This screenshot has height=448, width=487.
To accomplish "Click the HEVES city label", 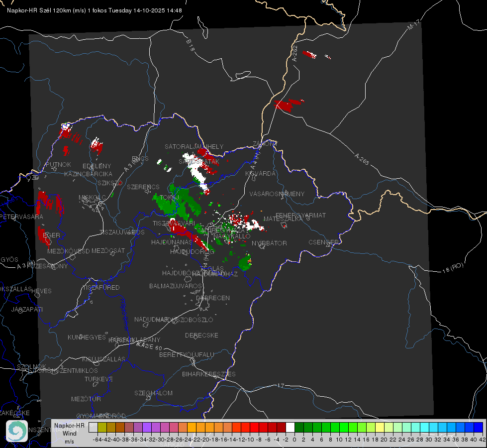I will pyautogui.click(x=41, y=291).
